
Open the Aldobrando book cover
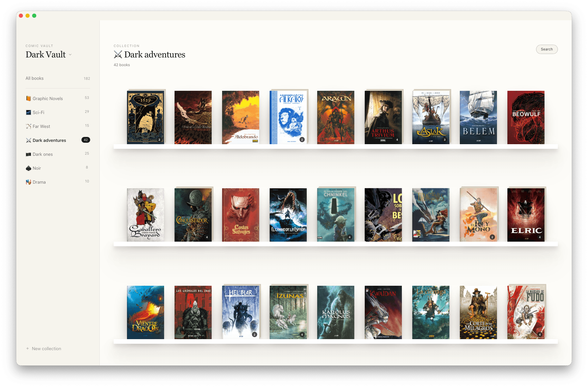coord(241,117)
